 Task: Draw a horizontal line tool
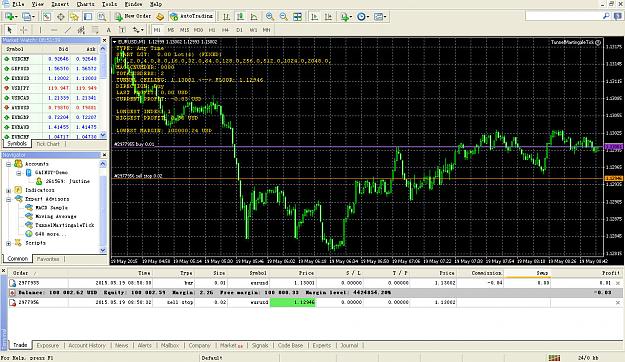click(x=54, y=30)
